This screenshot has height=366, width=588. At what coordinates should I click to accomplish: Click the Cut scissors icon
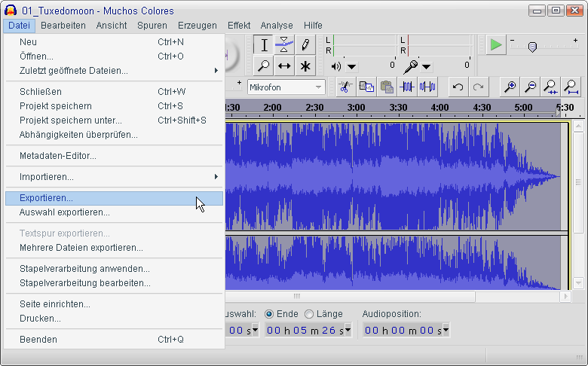tap(345, 87)
